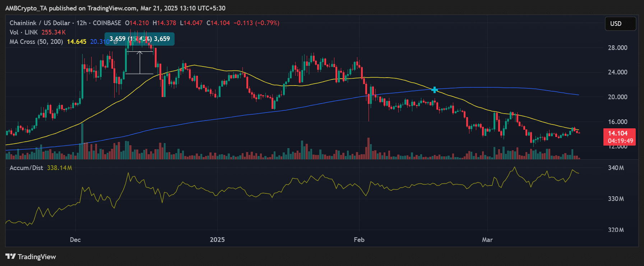
Task: Click the Feb time axis label
Action: [359, 240]
